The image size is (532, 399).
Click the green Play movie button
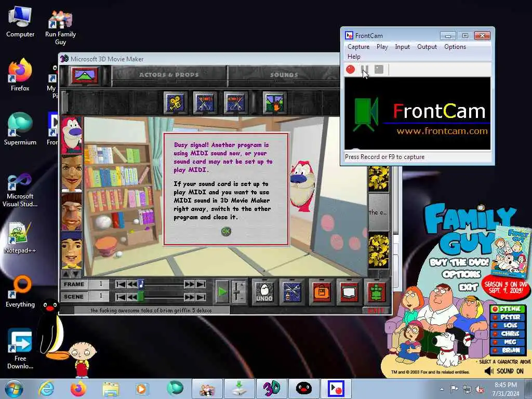pyautogui.click(x=222, y=291)
